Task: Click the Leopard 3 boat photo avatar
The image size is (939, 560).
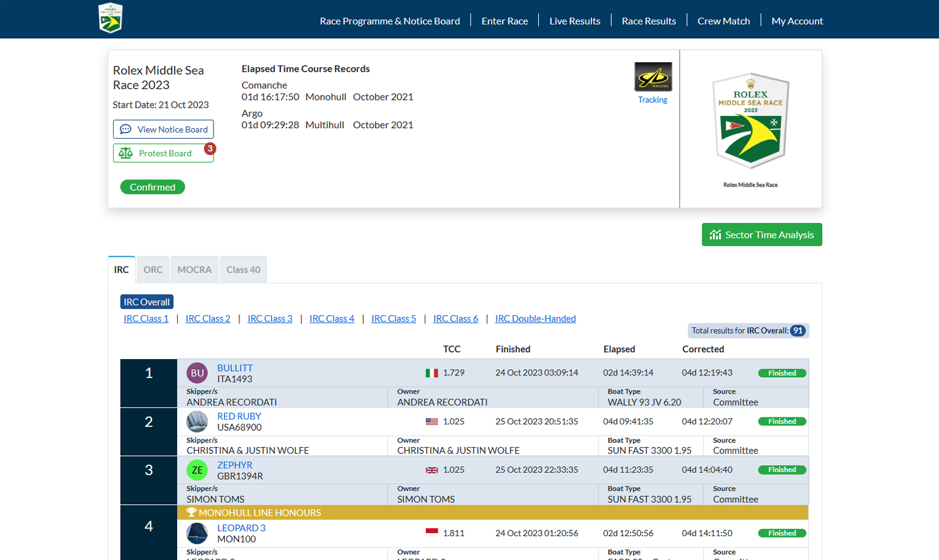Action: (x=197, y=533)
